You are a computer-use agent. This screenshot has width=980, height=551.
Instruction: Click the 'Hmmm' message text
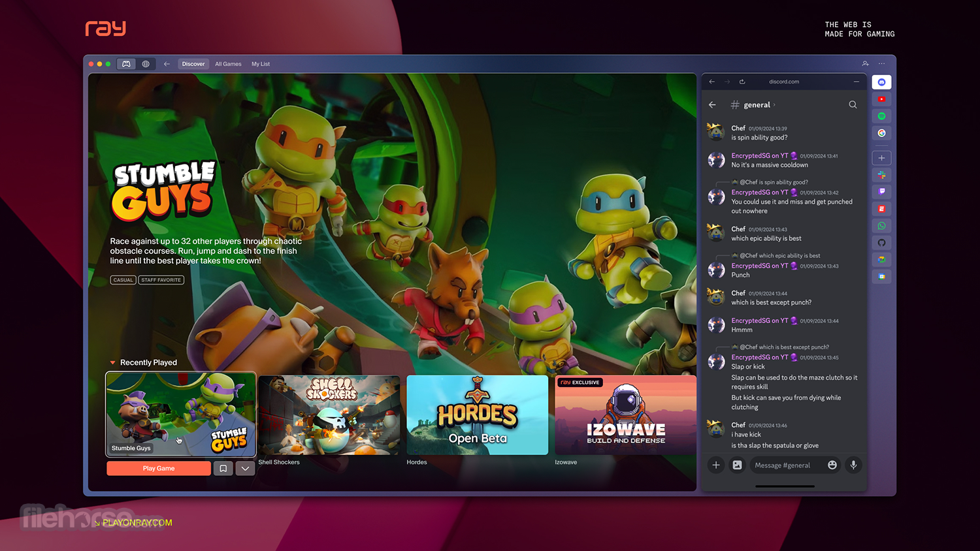click(x=742, y=330)
